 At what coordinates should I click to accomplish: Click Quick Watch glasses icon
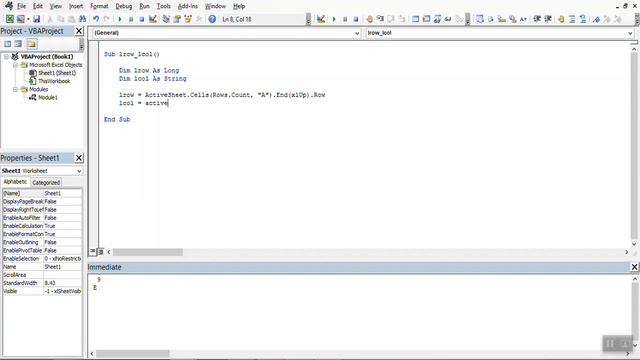(448, 19)
